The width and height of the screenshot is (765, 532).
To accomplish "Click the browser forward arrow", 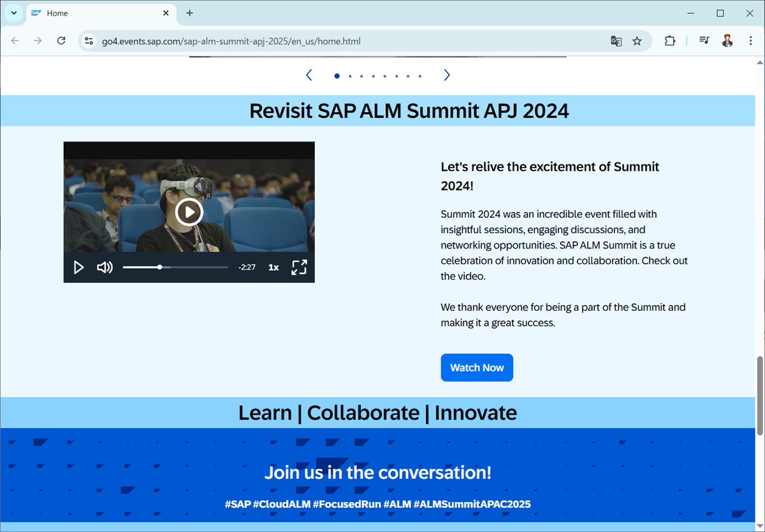I will click(38, 41).
